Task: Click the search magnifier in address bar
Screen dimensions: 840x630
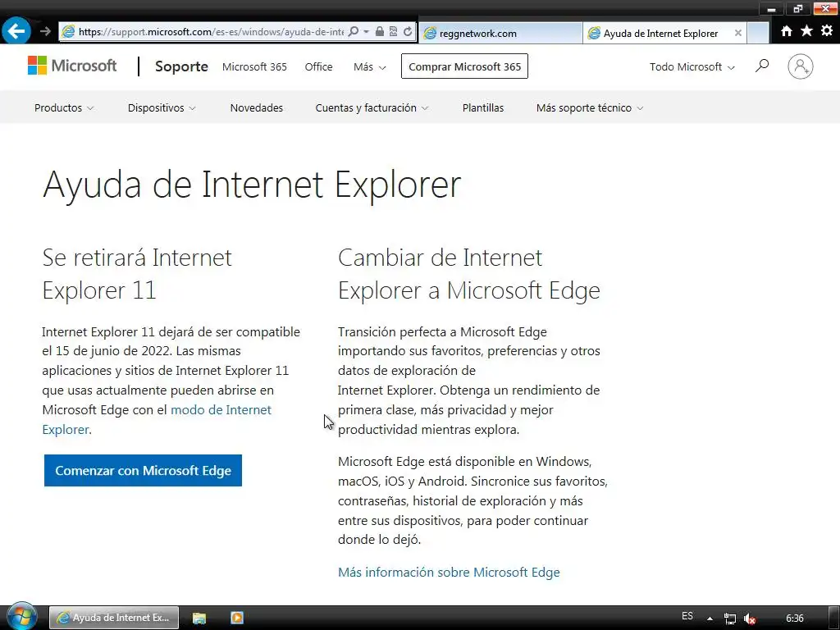Action: (353, 32)
